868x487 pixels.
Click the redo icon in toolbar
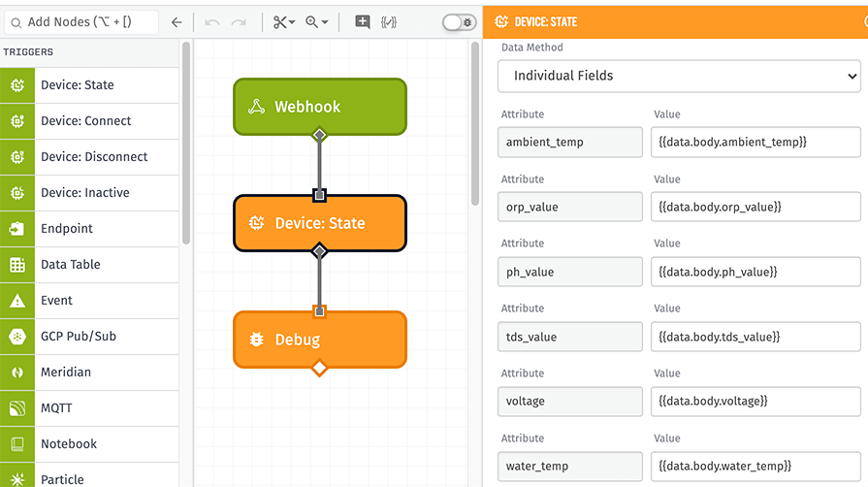click(x=239, y=22)
